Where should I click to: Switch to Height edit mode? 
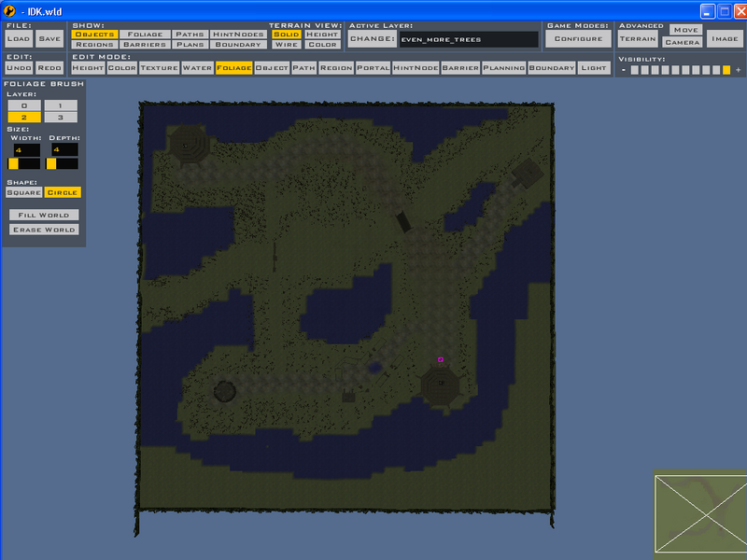[88, 67]
